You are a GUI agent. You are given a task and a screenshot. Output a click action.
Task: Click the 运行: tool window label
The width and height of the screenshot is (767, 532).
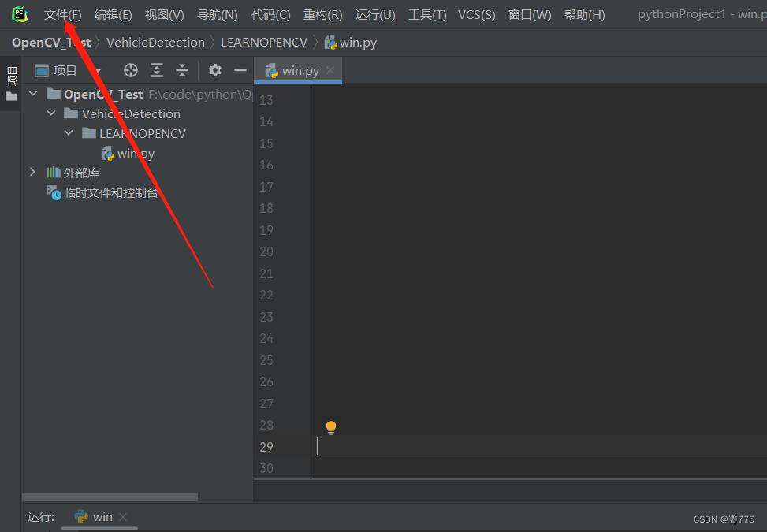click(41, 517)
